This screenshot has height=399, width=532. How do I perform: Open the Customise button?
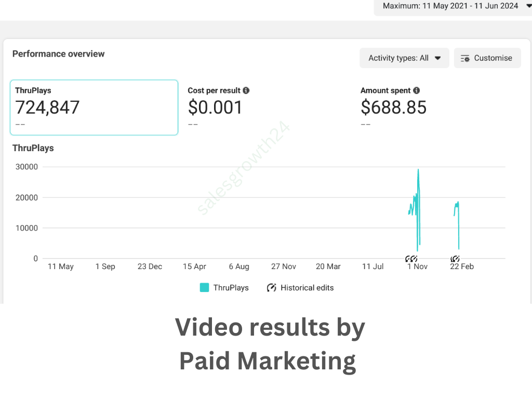click(x=487, y=58)
